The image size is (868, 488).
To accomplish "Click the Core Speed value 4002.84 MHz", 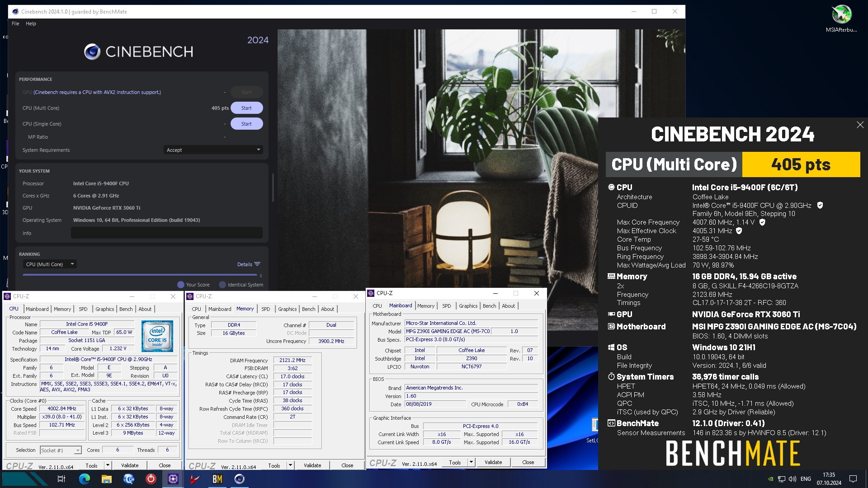I will point(62,408).
